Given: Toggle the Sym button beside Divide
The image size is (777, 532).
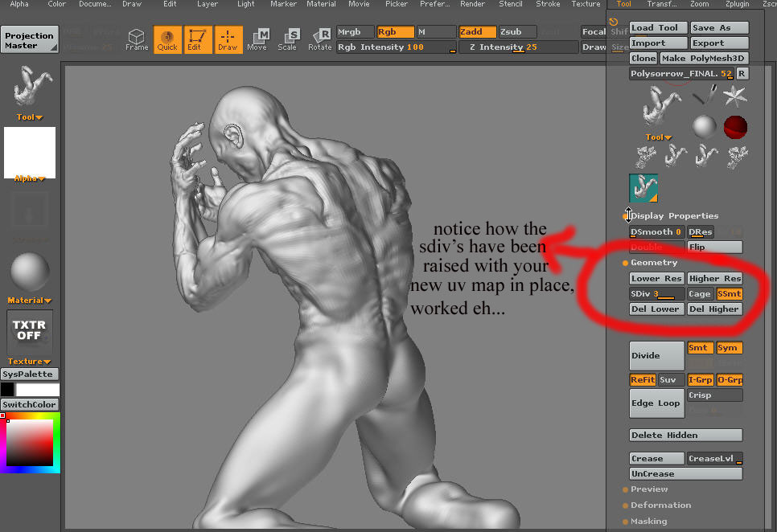Looking at the screenshot, I should (x=730, y=348).
